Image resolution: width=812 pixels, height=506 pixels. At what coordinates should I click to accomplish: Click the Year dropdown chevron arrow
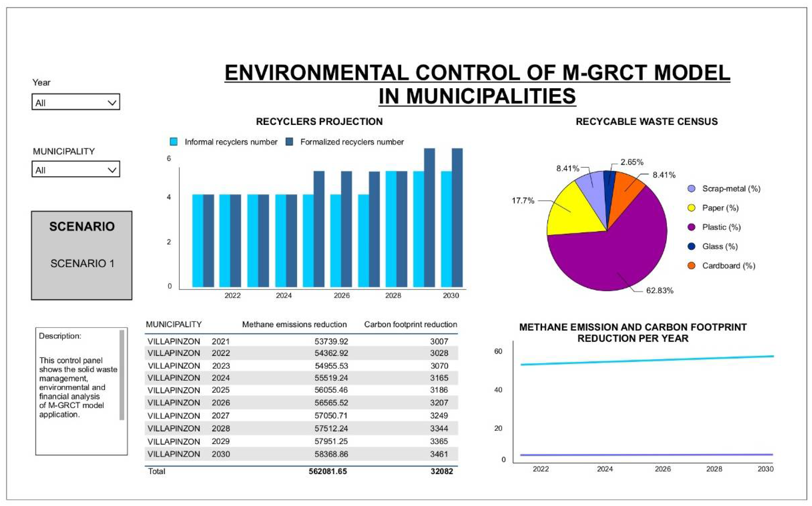tap(112, 103)
